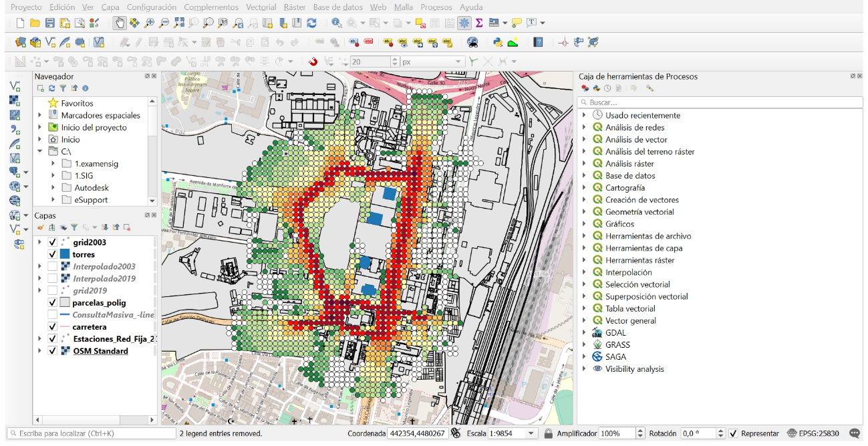Click the Refresh map canvas icon
868x446 pixels.
[311, 23]
